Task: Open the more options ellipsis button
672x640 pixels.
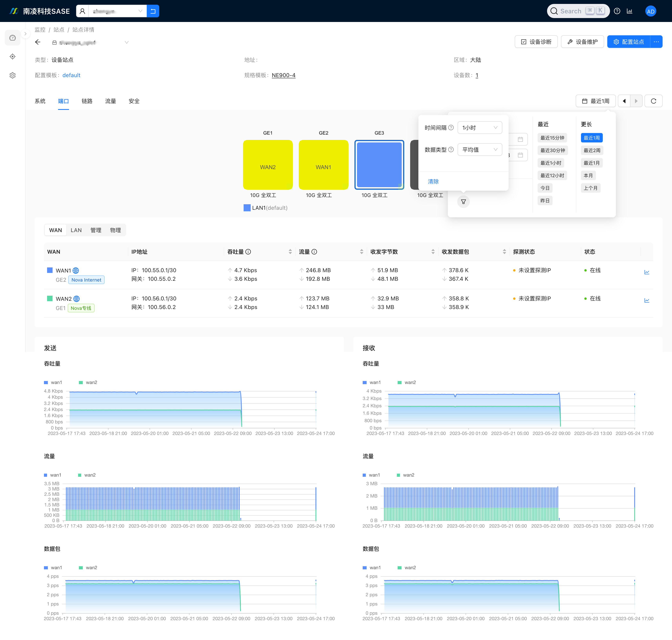Action: click(656, 42)
